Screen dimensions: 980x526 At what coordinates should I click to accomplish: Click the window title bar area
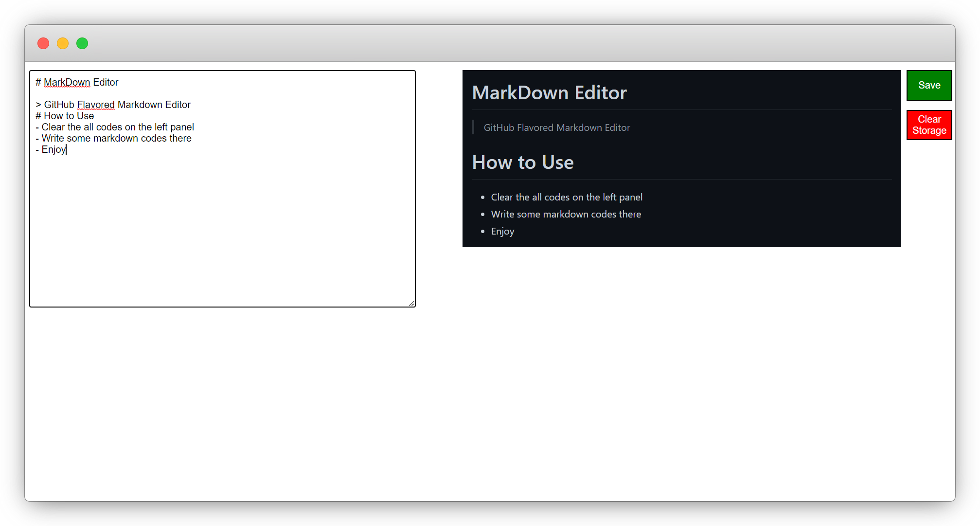(x=486, y=43)
